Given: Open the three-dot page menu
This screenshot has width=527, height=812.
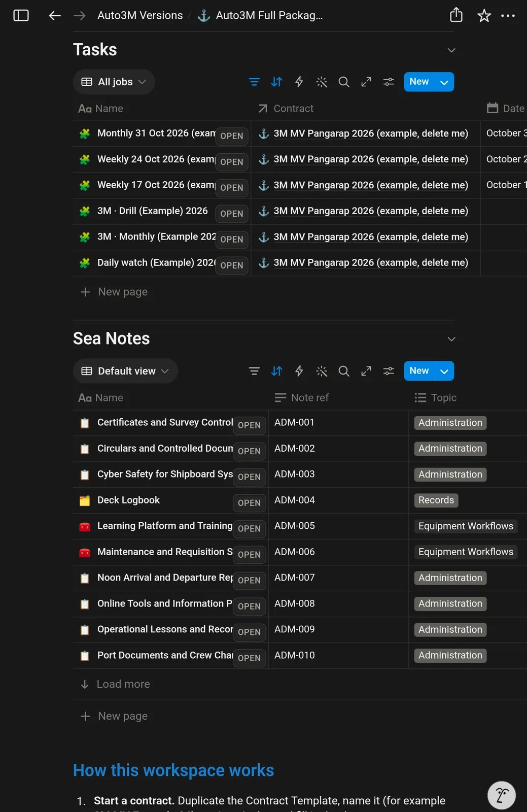Looking at the screenshot, I should coord(508,16).
